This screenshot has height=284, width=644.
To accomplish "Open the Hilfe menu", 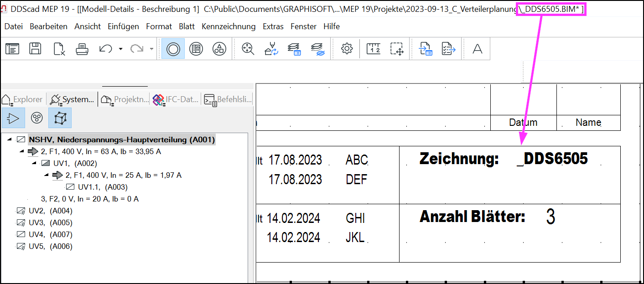I will pyautogui.click(x=332, y=26).
